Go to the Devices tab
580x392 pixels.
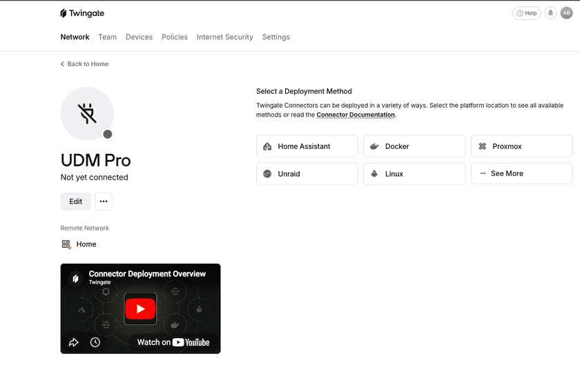[139, 37]
